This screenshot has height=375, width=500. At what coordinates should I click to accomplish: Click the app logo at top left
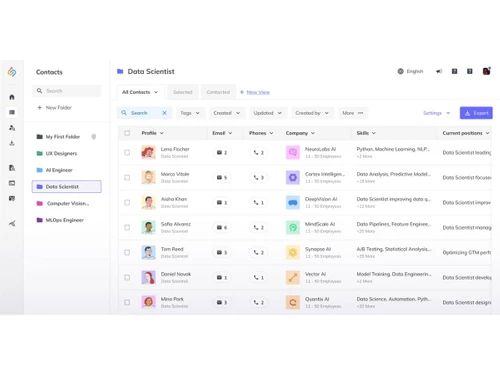12,72
